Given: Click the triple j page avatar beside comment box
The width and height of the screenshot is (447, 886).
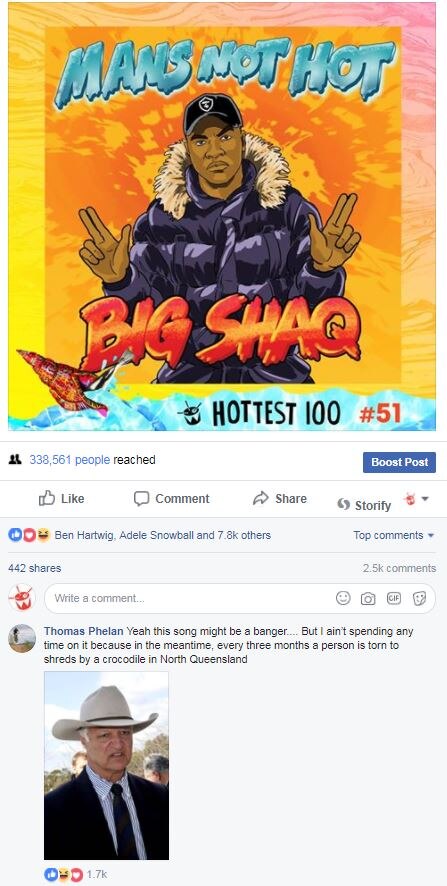Looking at the screenshot, I should pyautogui.click(x=23, y=598).
